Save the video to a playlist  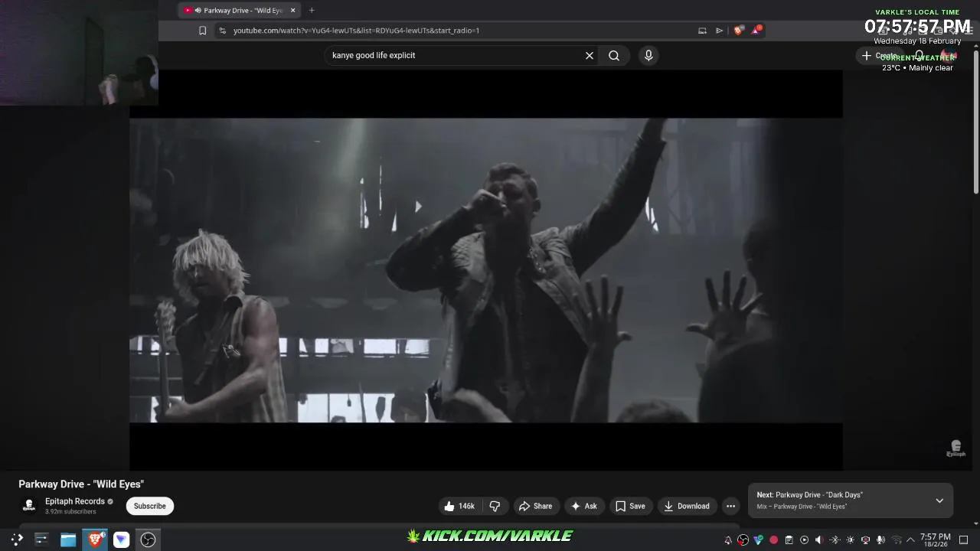[x=630, y=506]
